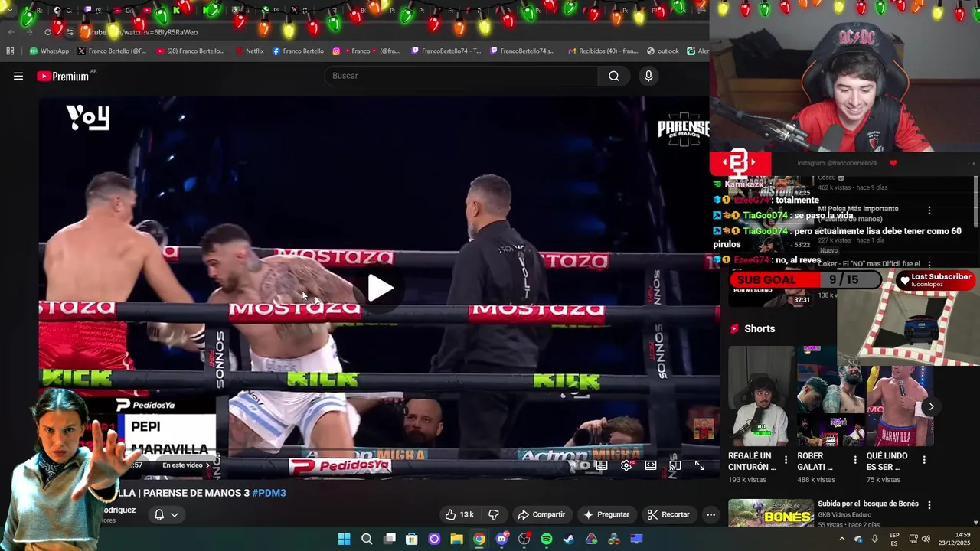The image size is (980, 551).
Task: Open player settings gear
Action: 626,465
